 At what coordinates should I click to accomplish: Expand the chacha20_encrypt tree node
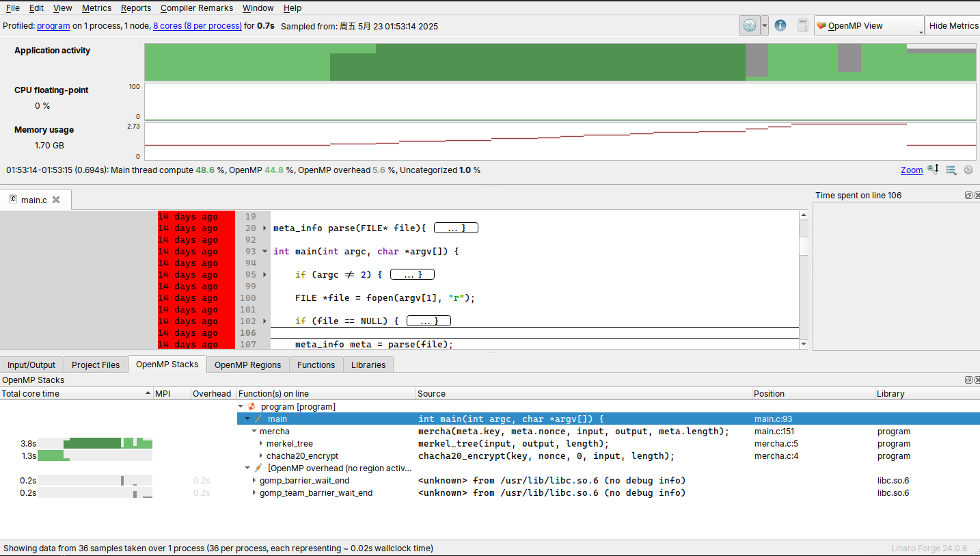click(x=261, y=456)
